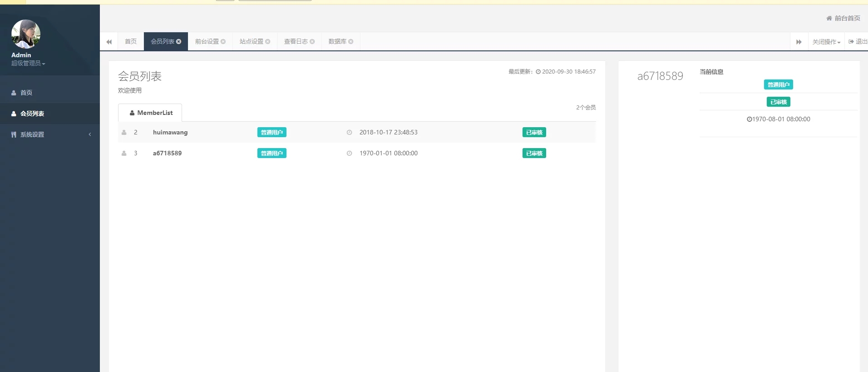Open the 关闭操作 dropdown

(x=826, y=42)
